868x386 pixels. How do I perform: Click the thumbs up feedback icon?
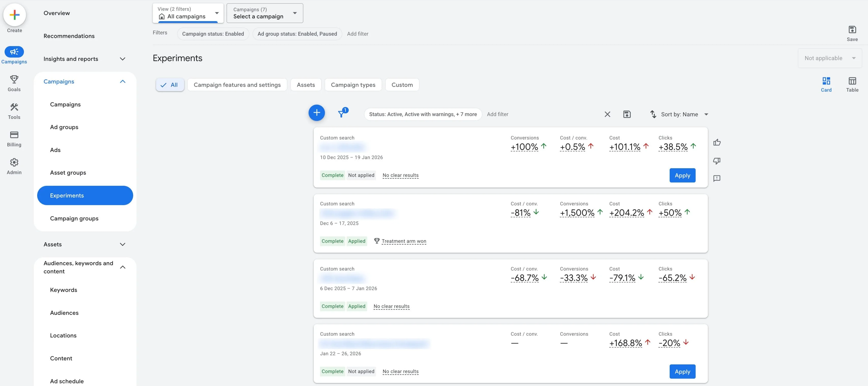(717, 142)
